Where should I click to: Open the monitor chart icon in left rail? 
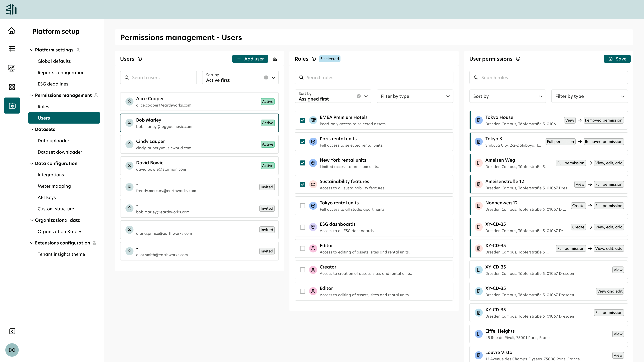pyautogui.click(x=12, y=68)
